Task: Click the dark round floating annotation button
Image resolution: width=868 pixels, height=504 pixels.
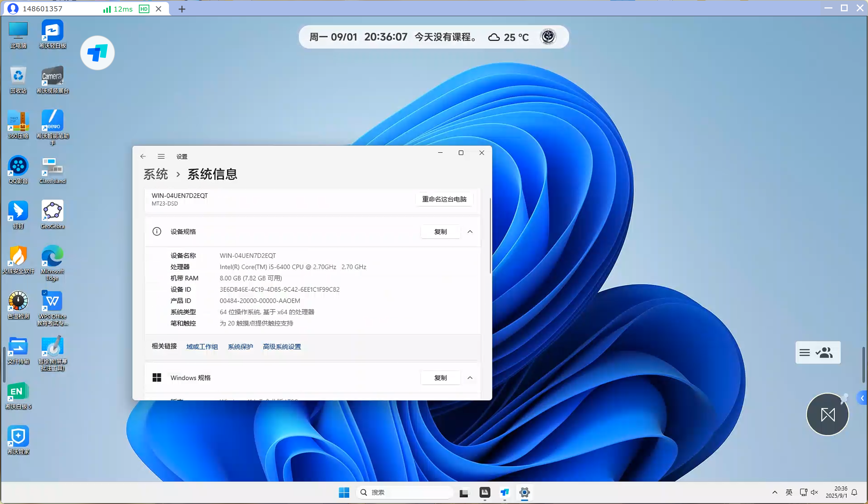Action: 827,414
